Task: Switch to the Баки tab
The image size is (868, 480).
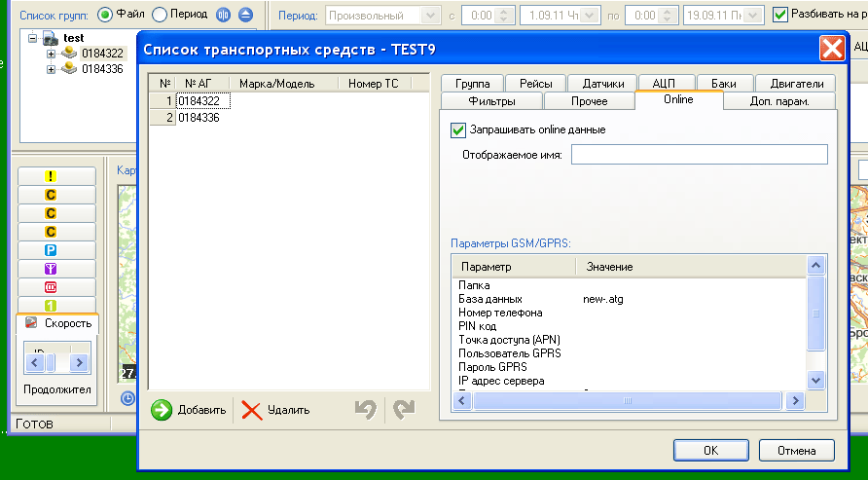Action: pyautogui.click(x=725, y=84)
